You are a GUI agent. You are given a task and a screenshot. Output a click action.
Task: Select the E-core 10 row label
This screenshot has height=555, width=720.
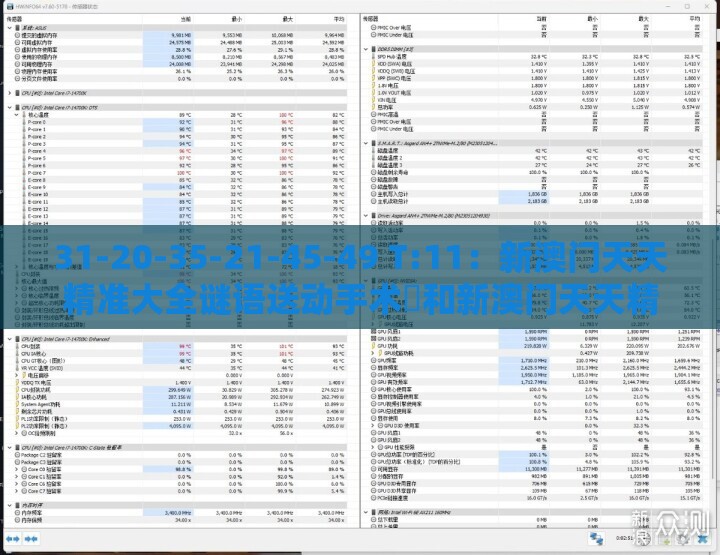point(38,194)
